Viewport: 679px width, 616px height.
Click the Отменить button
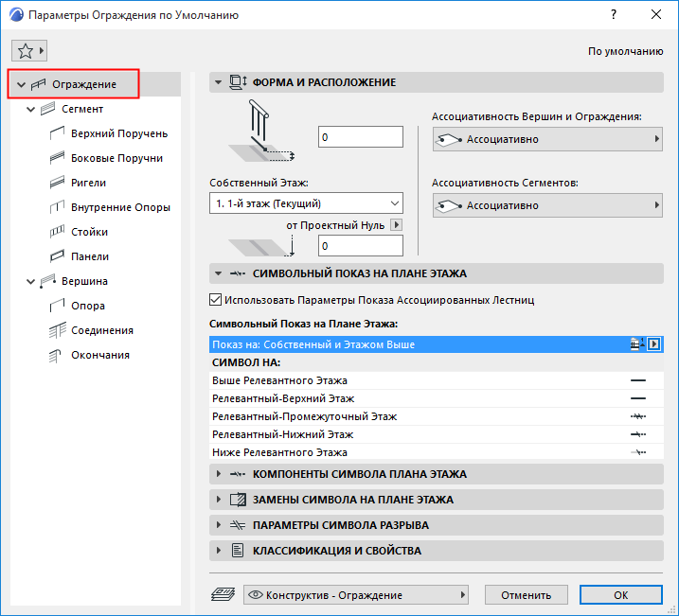(527, 595)
